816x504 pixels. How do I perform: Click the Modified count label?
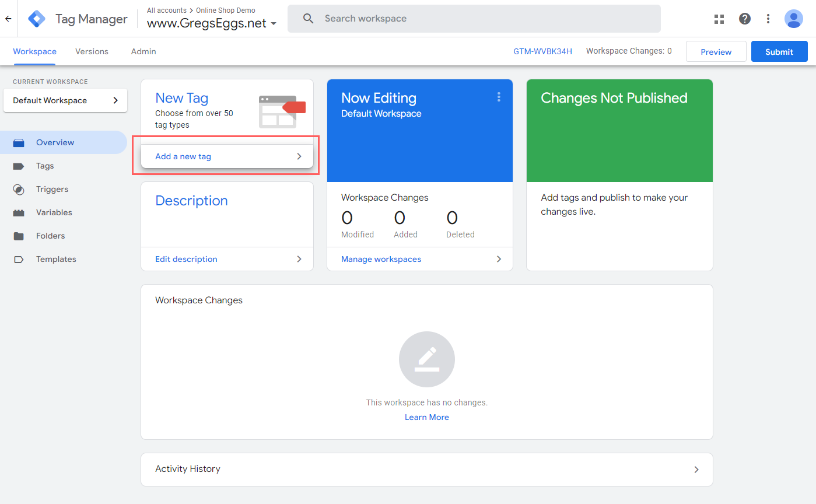(358, 235)
